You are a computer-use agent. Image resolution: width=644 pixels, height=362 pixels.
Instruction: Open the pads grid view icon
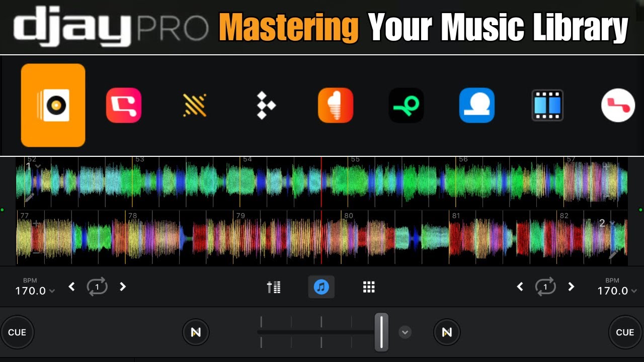click(x=369, y=287)
